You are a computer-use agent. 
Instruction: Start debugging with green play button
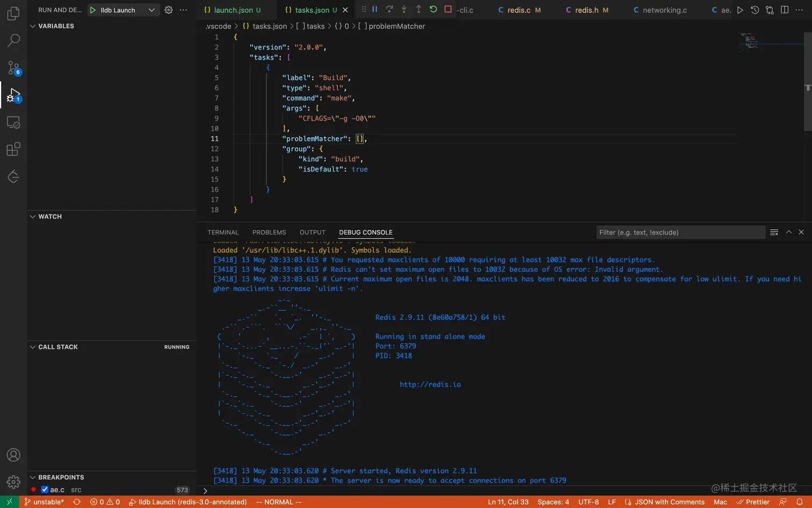(x=93, y=10)
